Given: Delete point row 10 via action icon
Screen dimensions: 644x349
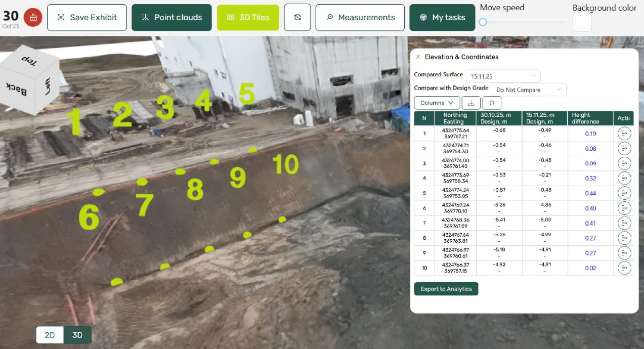Looking at the screenshot, I should coord(625,268).
